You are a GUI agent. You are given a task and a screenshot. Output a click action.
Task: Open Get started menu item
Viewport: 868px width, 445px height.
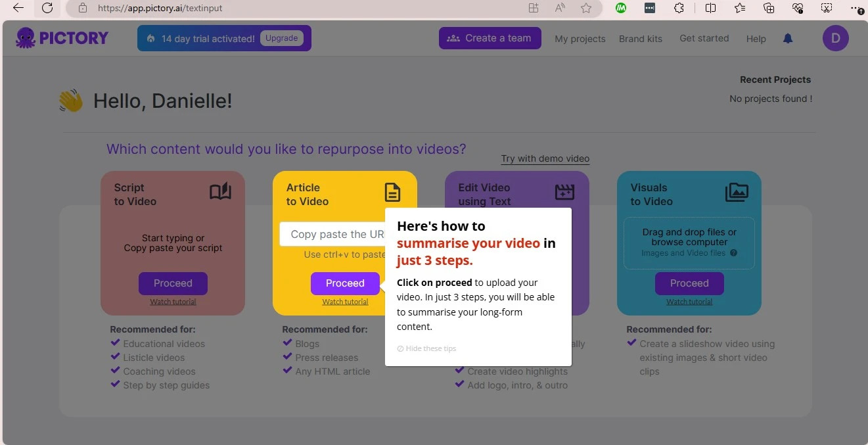(x=704, y=38)
